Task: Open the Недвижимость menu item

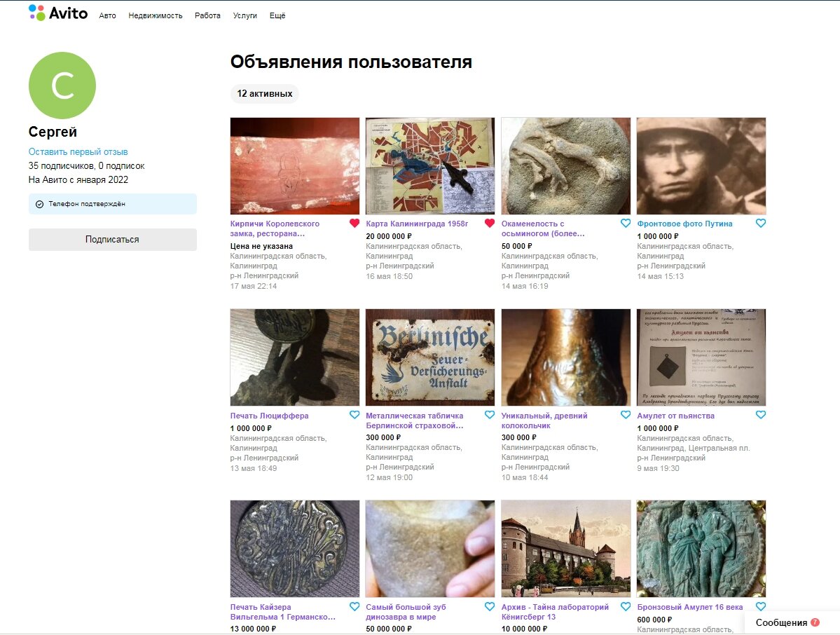Action: click(154, 15)
